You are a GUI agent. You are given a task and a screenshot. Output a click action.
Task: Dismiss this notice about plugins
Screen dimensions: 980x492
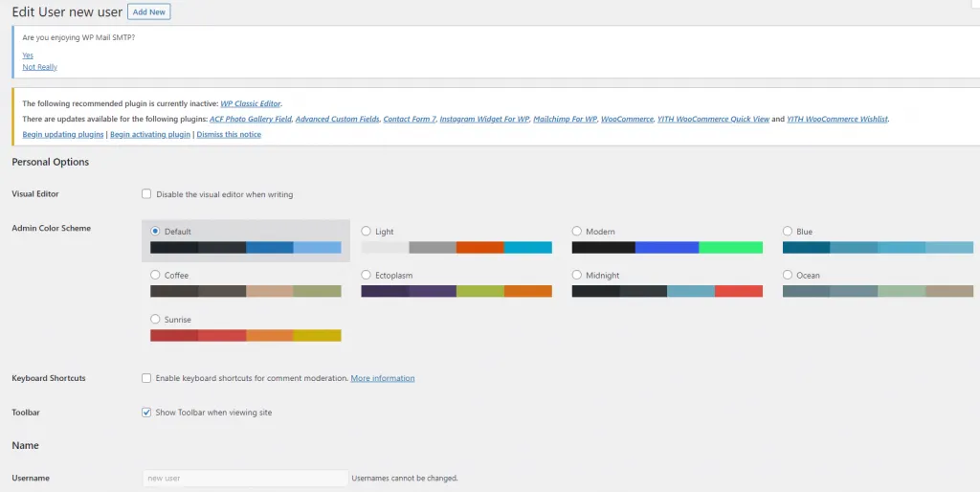[x=229, y=135]
